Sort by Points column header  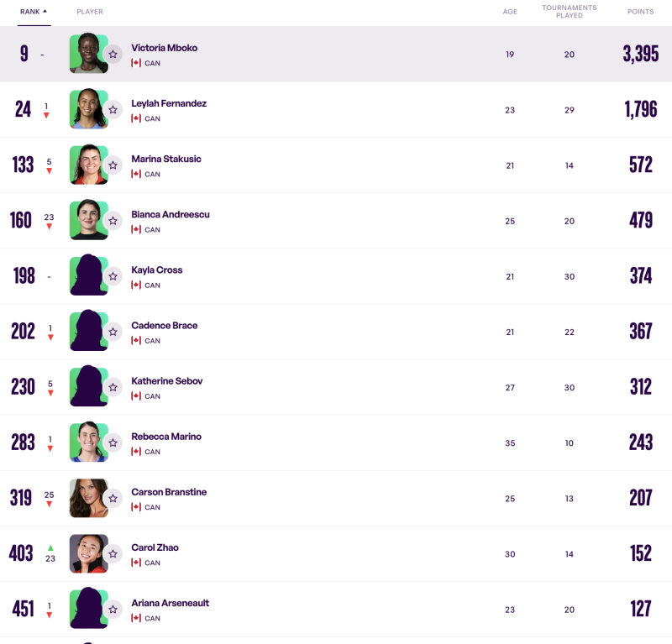coord(640,12)
